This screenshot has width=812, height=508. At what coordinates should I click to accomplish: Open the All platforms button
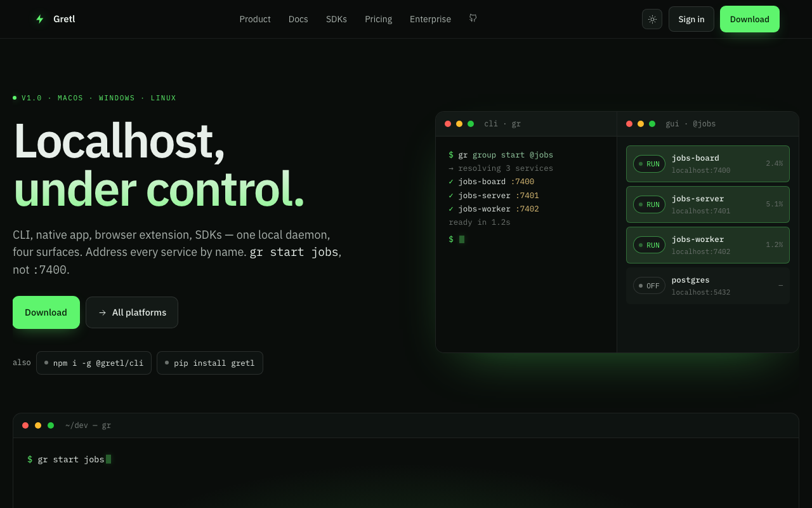pos(132,312)
